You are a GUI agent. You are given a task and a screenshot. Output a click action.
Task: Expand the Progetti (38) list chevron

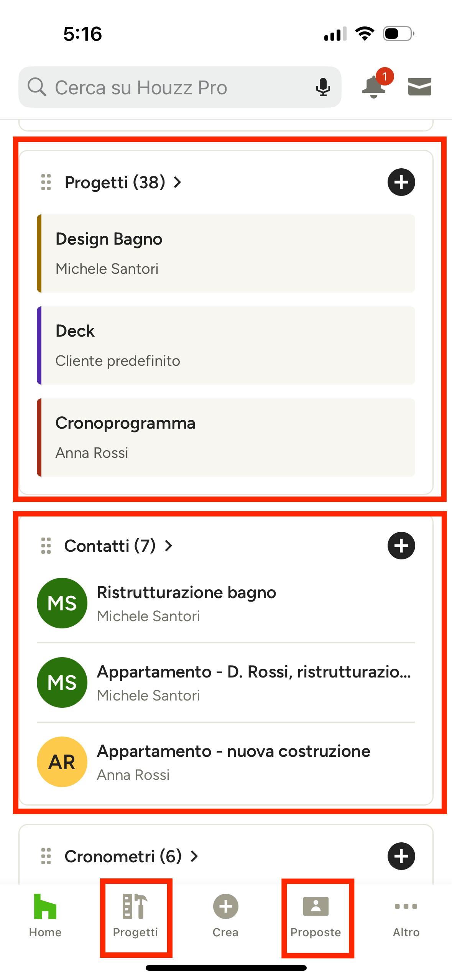click(x=177, y=182)
